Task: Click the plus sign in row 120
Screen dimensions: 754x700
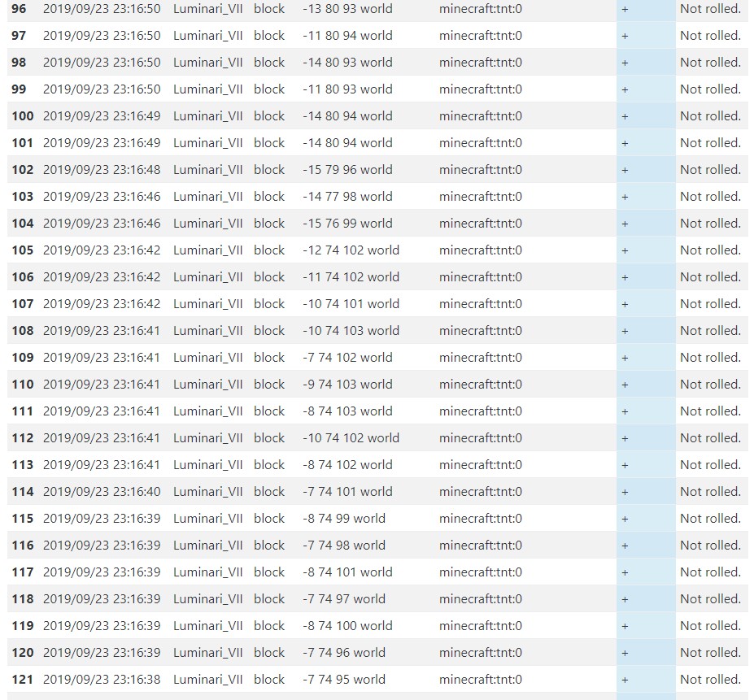Action: [625, 653]
